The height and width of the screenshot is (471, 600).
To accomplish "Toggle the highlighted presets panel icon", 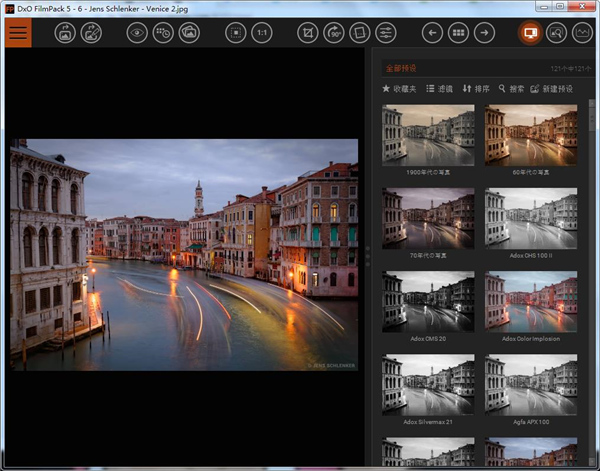I will pos(530,33).
